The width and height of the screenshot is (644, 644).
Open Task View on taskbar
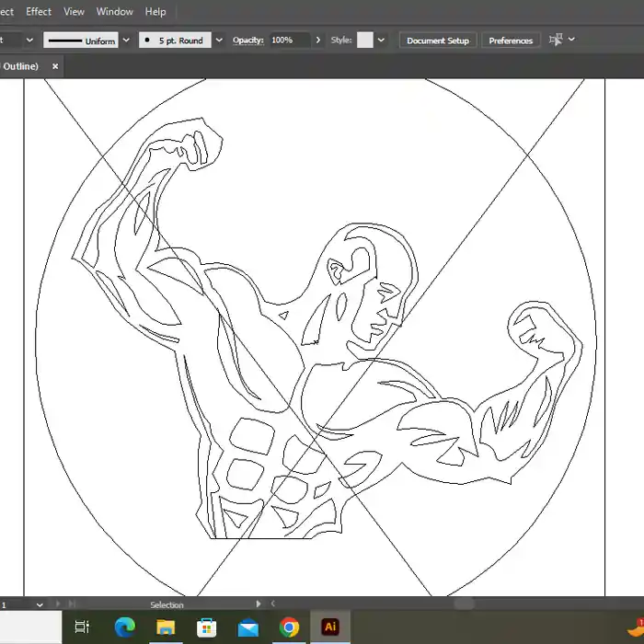82,627
